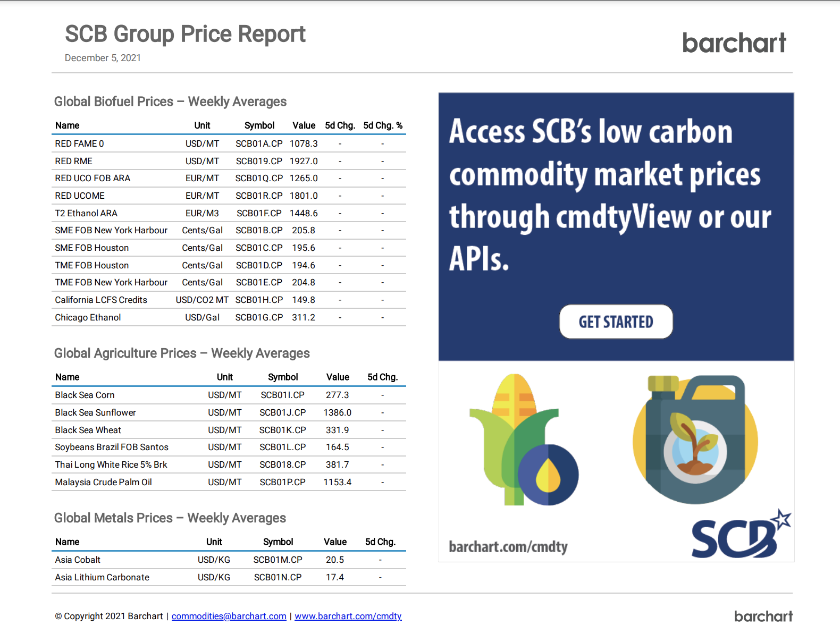Click the corn with oil drop icon
Viewport: 840px width, 642px height.
click(524, 440)
